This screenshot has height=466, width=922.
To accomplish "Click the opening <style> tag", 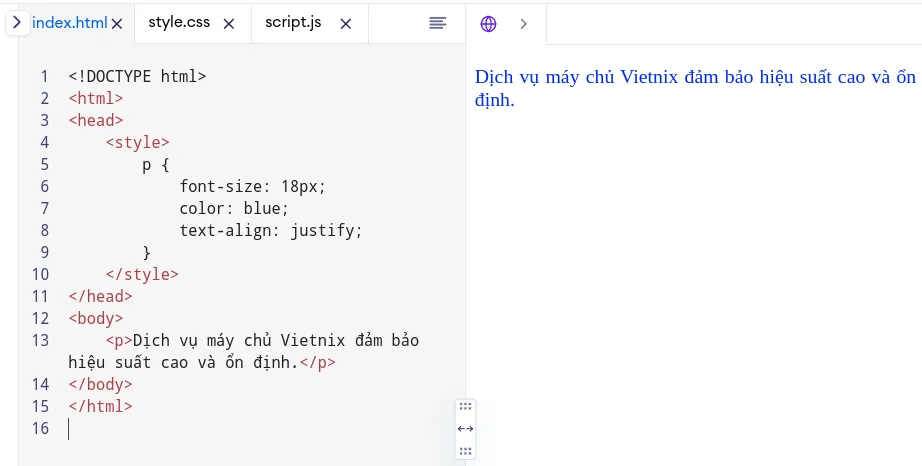I will click(137, 142).
